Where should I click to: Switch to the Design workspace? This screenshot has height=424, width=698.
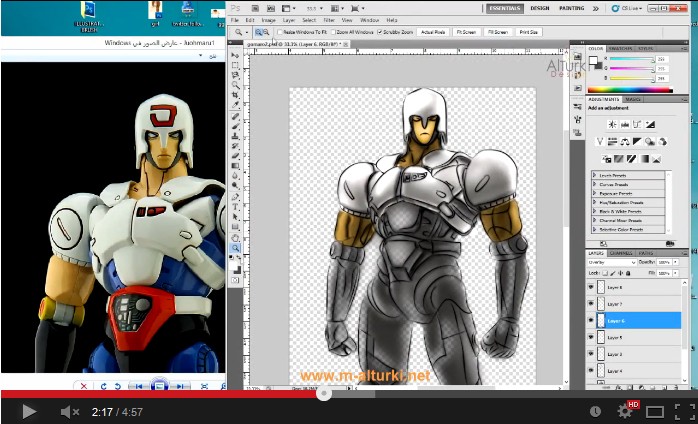540,8
